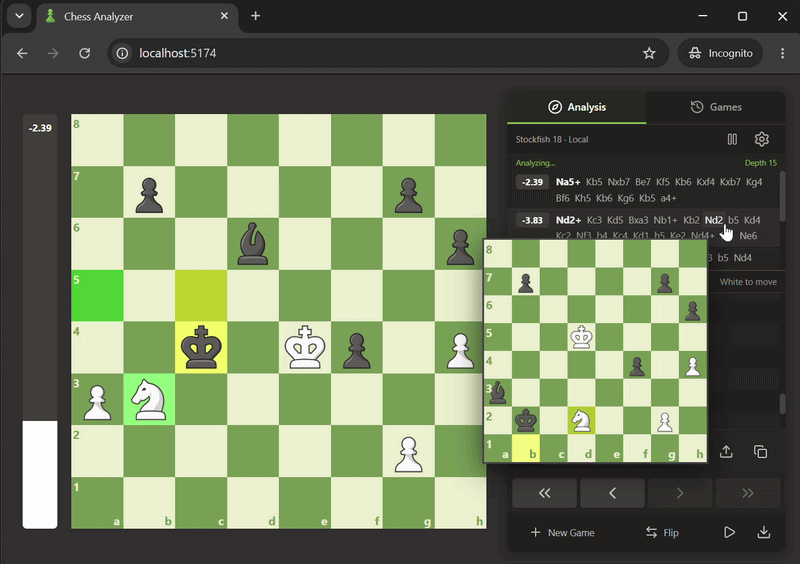Click the Incognito indicator
Screen dimensions: 800x564
pyautogui.click(x=720, y=53)
